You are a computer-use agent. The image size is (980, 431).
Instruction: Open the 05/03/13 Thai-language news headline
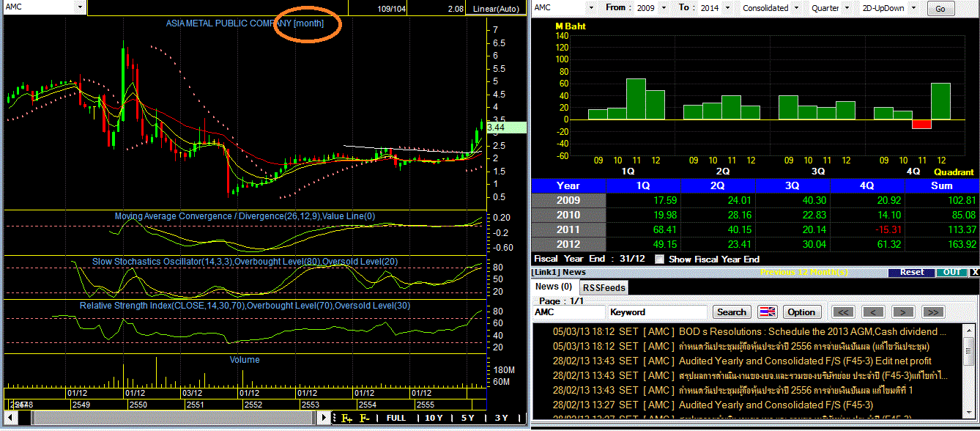[803, 346]
